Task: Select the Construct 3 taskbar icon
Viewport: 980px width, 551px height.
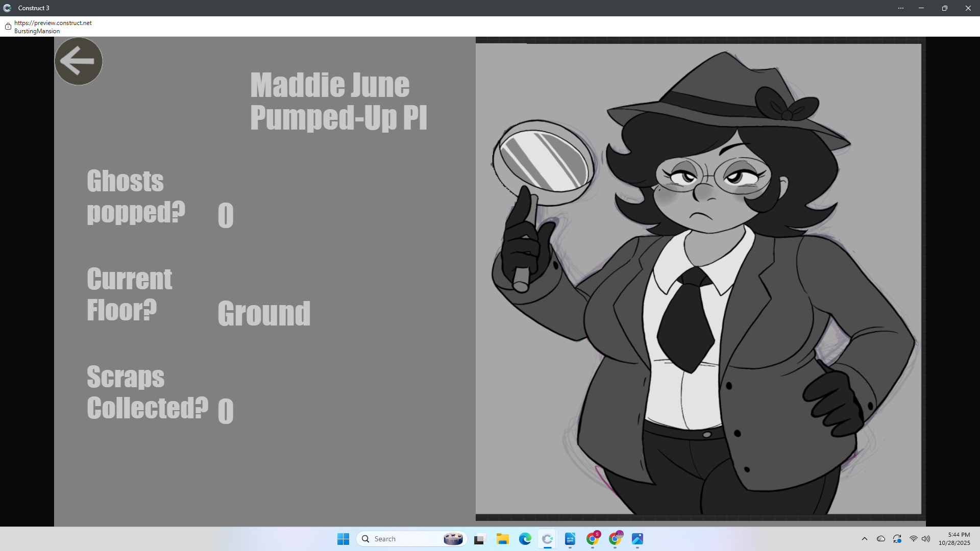Action: (547, 539)
